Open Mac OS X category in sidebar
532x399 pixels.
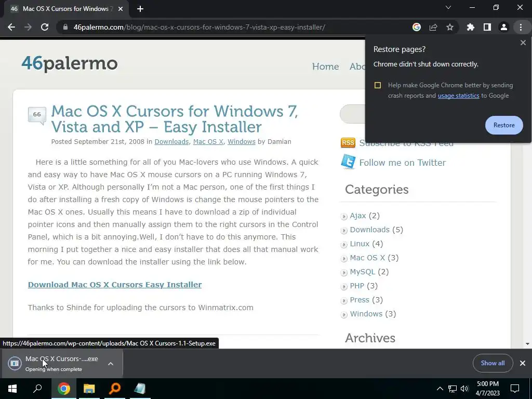click(x=367, y=258)
